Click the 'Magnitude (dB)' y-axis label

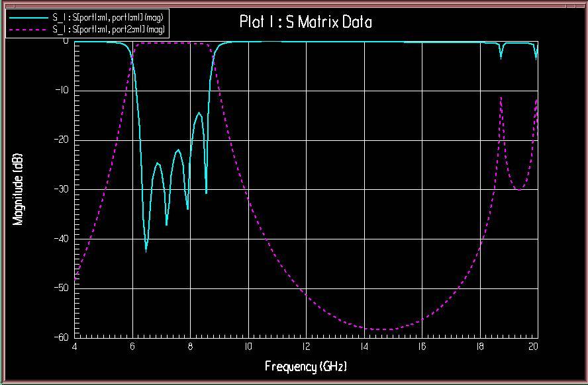[19, 189]
